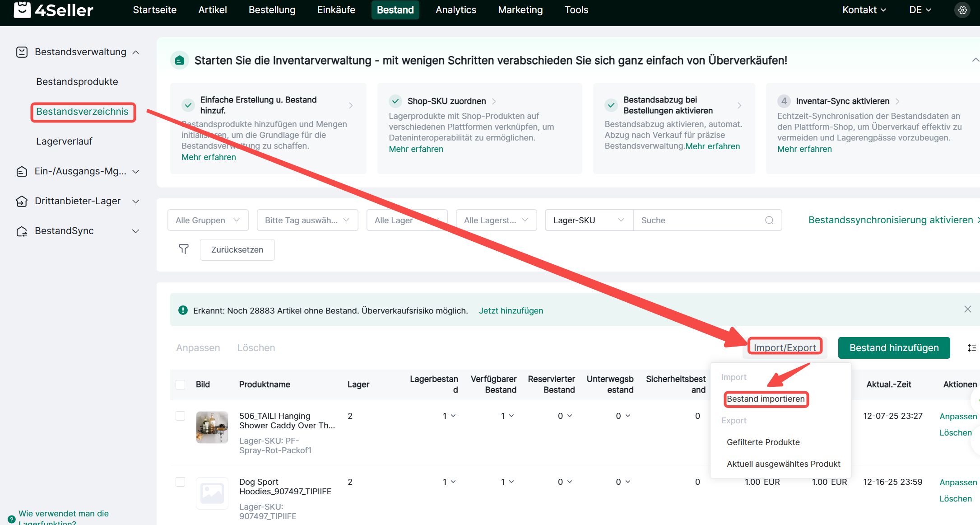Tick the select-all checkbox in table header
980x525 pixels.
181,384
